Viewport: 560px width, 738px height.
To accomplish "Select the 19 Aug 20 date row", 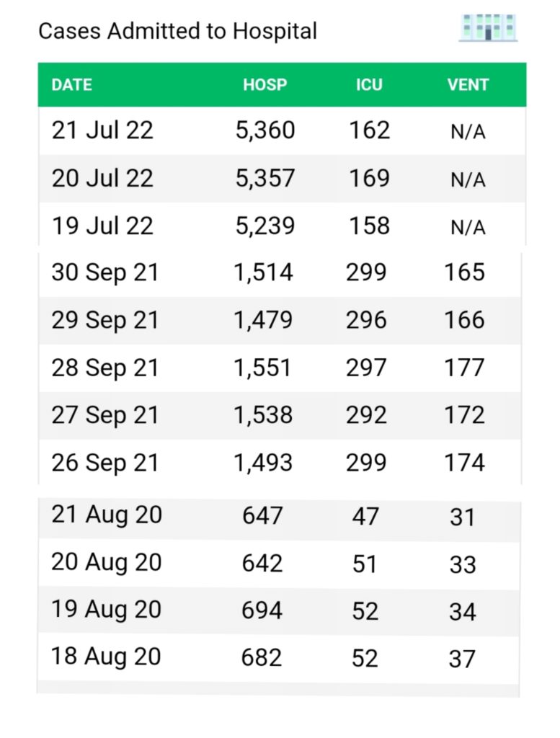I will click(x=106, y=610).
